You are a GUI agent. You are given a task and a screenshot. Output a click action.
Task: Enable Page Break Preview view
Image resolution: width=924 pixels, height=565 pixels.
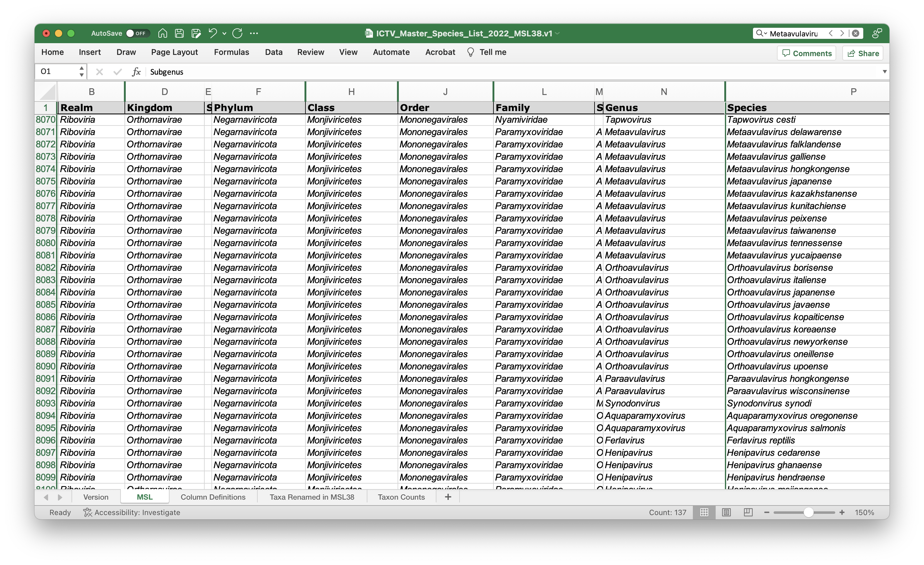click(748, 512)
